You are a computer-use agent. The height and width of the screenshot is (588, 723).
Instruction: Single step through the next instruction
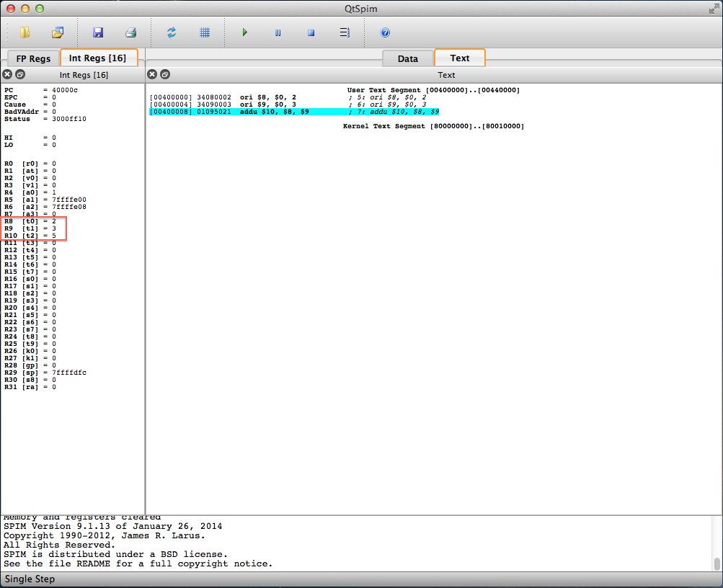pos(345,32)
